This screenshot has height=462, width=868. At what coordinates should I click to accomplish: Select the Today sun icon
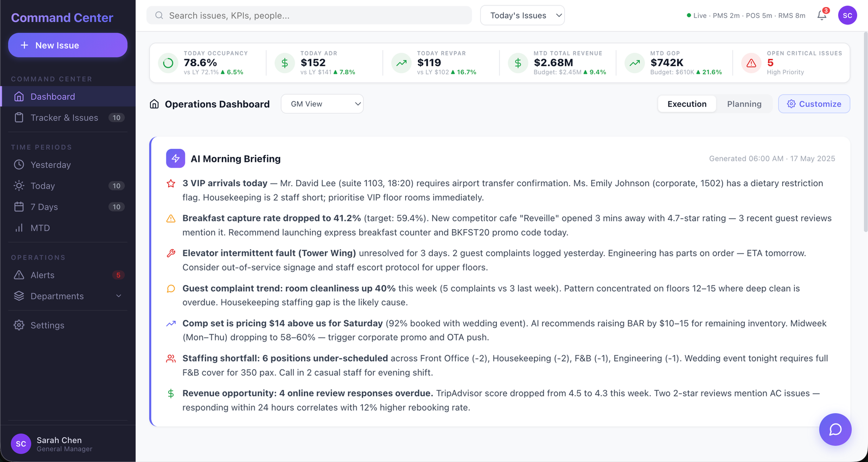[19, 186]
